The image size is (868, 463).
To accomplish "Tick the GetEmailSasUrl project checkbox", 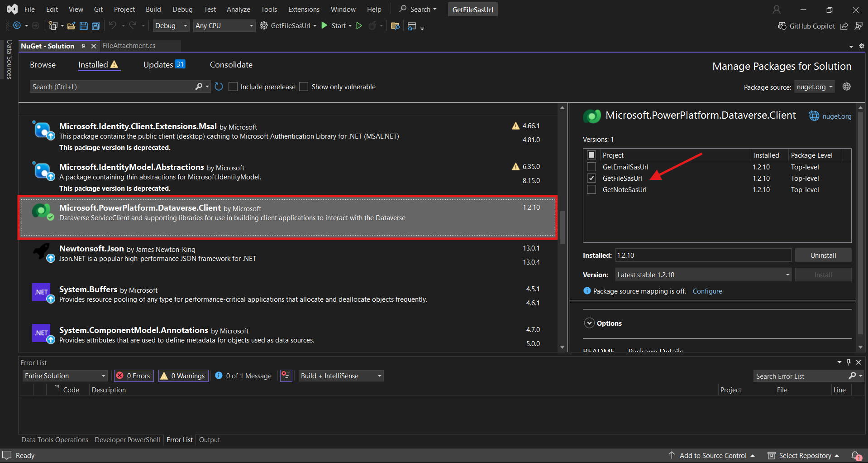I will 591,167.
